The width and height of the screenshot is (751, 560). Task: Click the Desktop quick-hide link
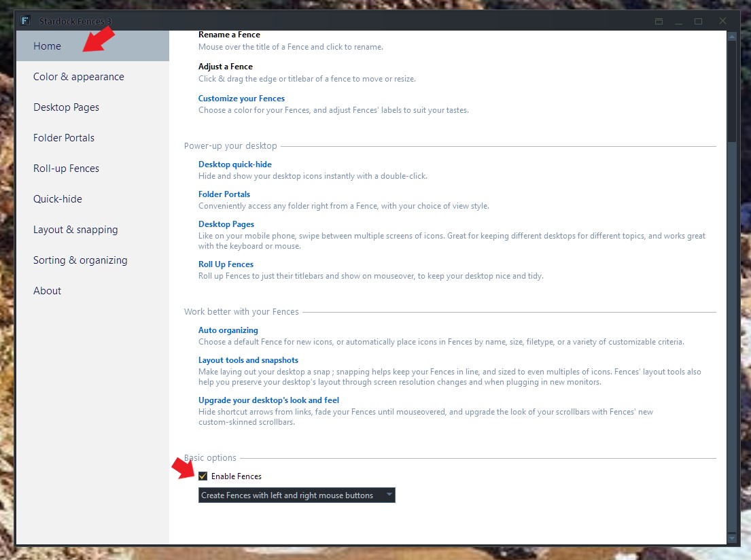tap(234, 164)
